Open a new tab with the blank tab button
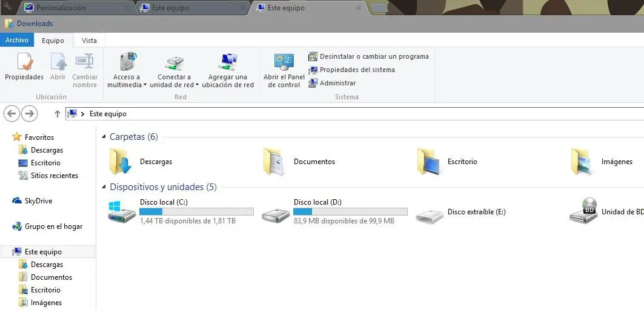644x310 pixels. 379,8
